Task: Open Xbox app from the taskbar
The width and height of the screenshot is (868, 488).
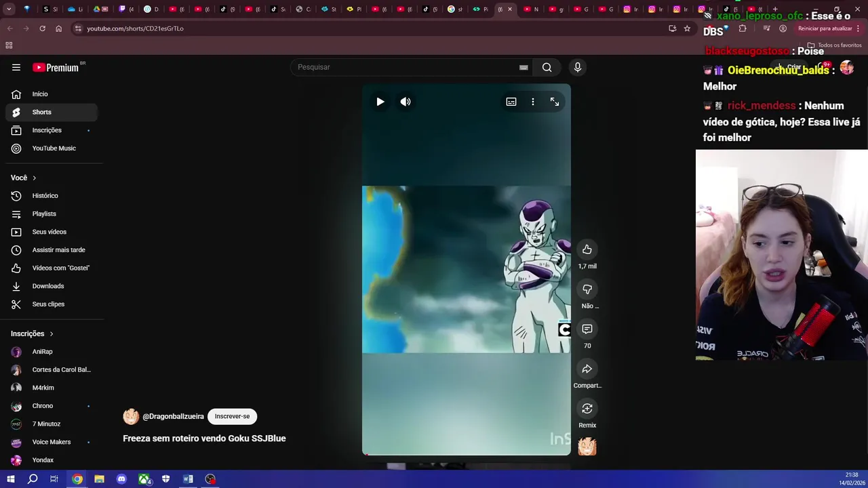Action: tap(144, 479)
